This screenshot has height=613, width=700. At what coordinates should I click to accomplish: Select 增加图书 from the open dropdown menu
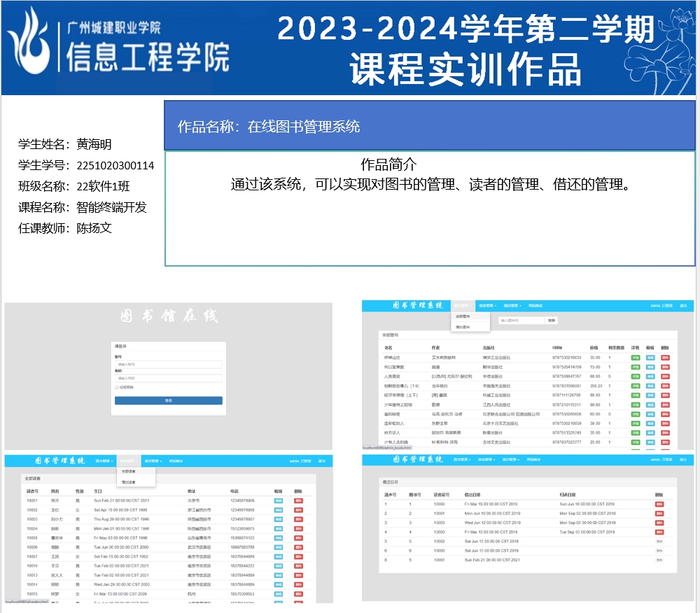[x=463, y=326]
